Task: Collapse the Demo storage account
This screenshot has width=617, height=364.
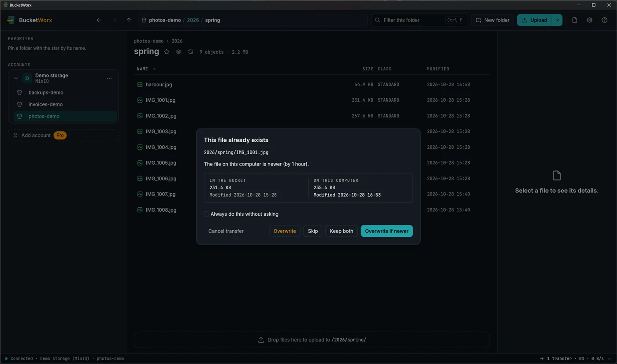Action: (16, 78)
